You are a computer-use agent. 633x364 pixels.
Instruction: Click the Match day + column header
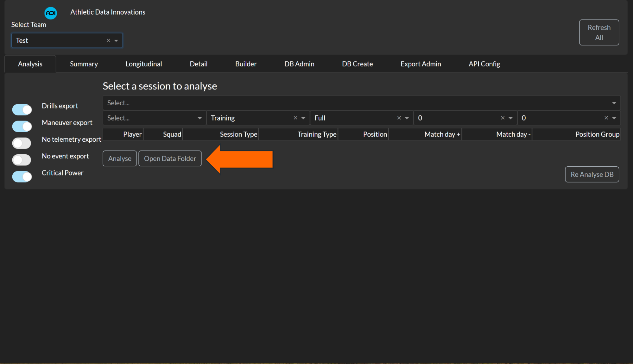(x=425, y=134)
